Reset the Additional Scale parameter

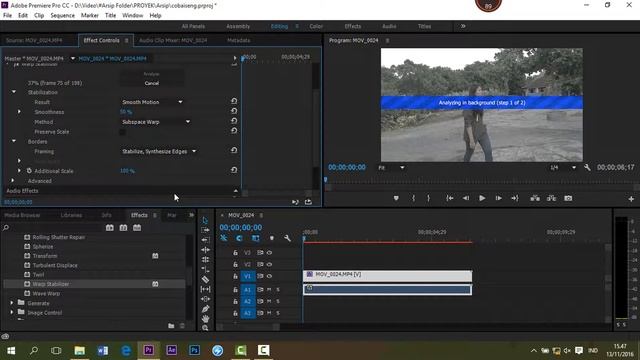(234, 170)
